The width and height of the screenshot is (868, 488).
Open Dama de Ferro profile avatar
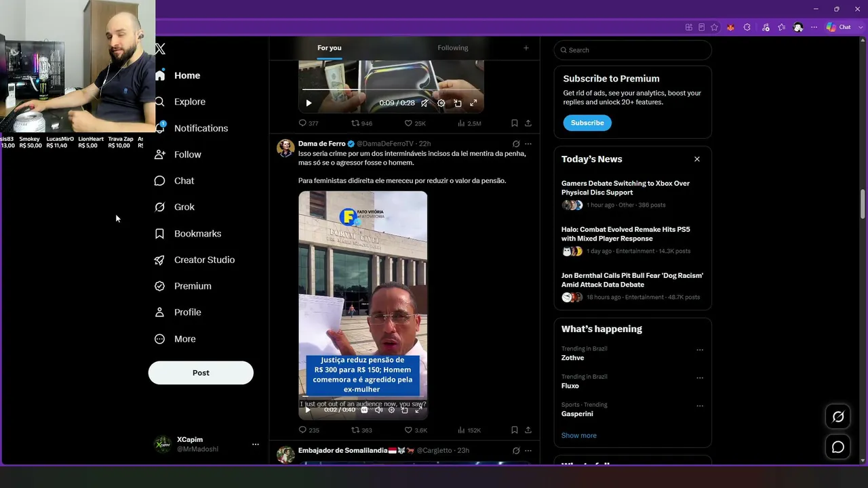click(285, 148)
